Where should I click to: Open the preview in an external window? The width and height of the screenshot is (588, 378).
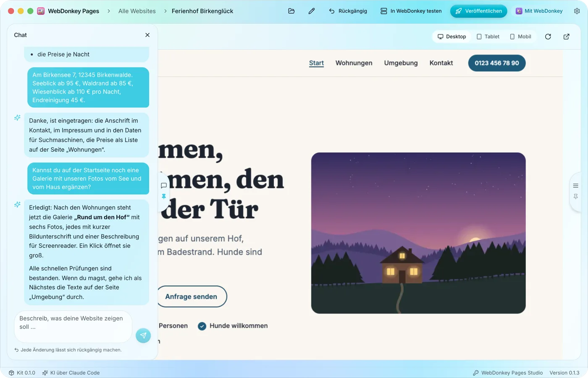[x=567, y=37]
